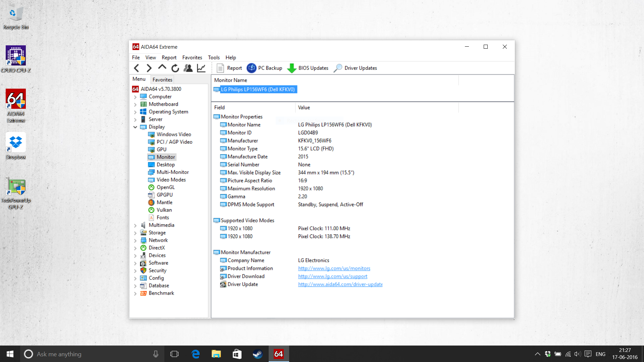Open the OpenGL tree entry
This screenshot has width=644, height=362.
[x=165, y=187]
